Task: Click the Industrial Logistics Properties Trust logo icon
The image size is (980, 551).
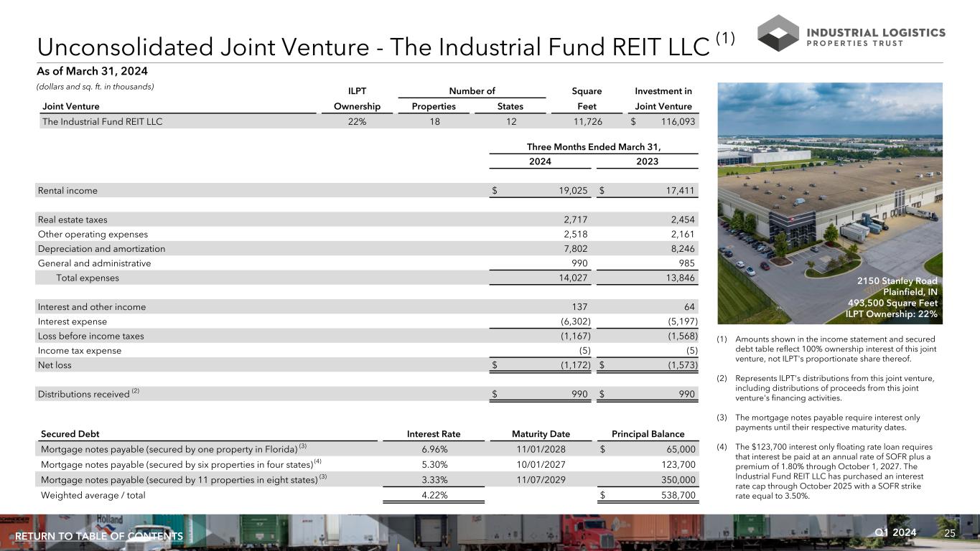Action: click(x=778, y=33)
